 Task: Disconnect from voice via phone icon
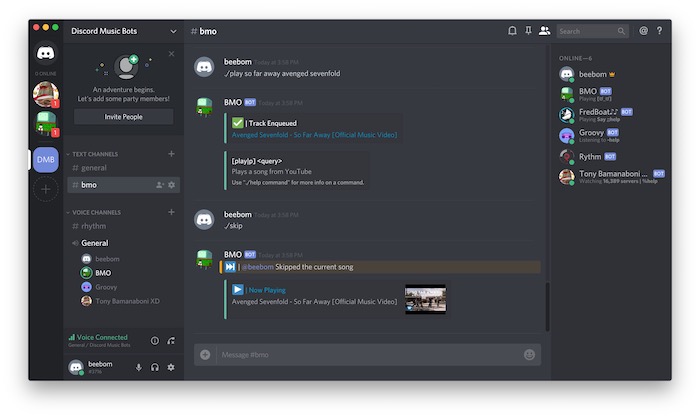tap(171, 341)
